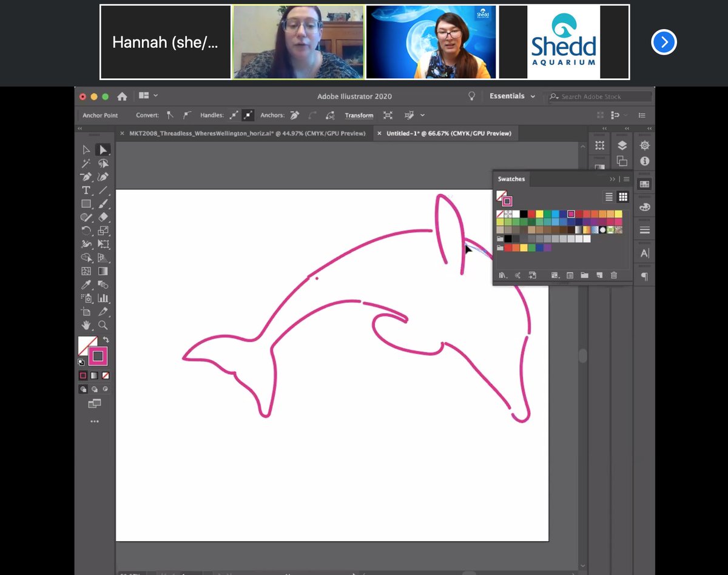
Task: Switch Swatches panel to list view
Action: 609,197
